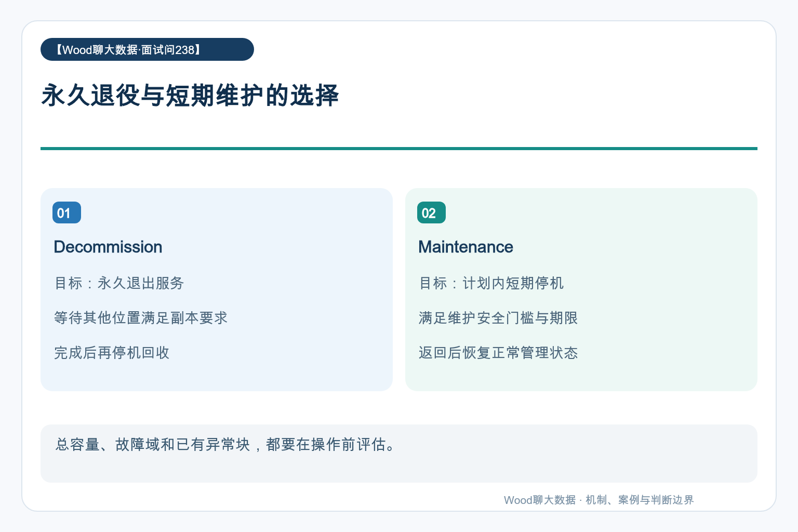Click the footer Wood聊大数据 · 机制、案例与判断边界
This screenshot has width=798, height=532.
(599, 500)
